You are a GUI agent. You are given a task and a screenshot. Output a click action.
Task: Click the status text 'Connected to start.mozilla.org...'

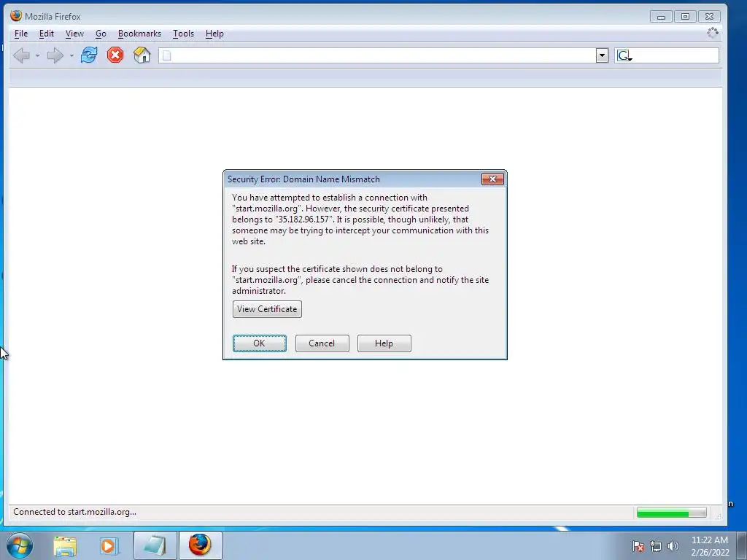coord(75,512)
